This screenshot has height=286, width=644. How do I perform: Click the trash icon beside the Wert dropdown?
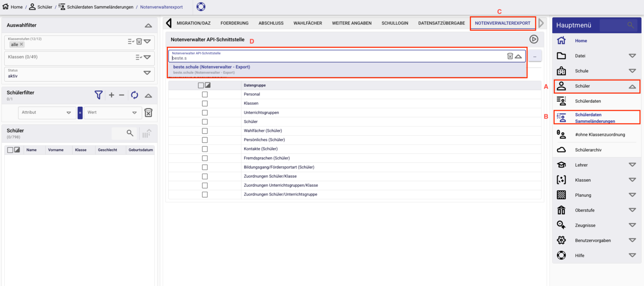coord(148,113)
